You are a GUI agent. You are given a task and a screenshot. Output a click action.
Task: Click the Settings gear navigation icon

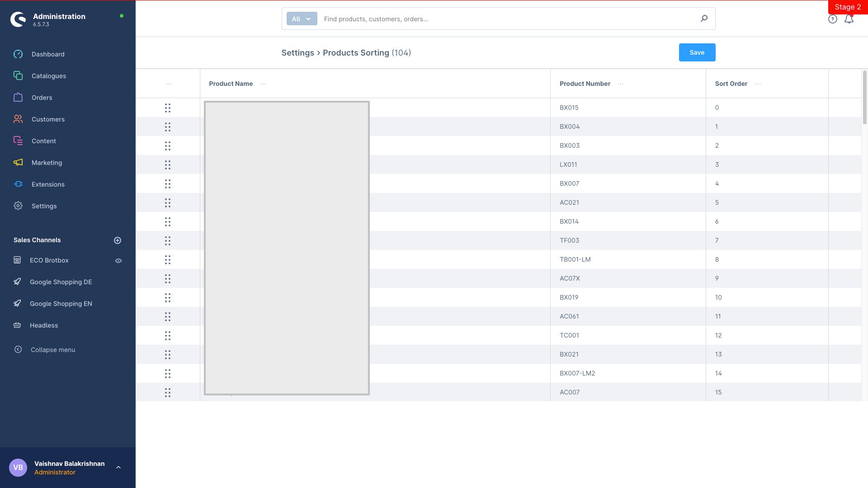18,206
